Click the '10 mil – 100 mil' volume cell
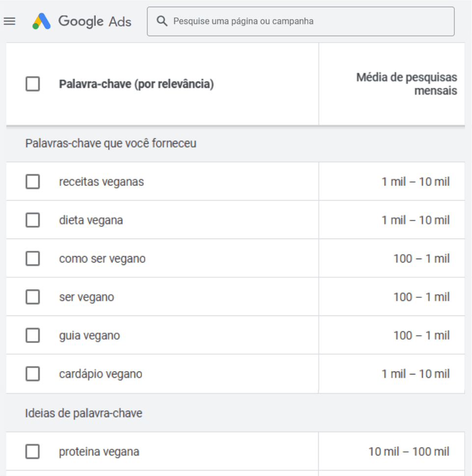This screenshot has height=476, width=472. [409, 451]
